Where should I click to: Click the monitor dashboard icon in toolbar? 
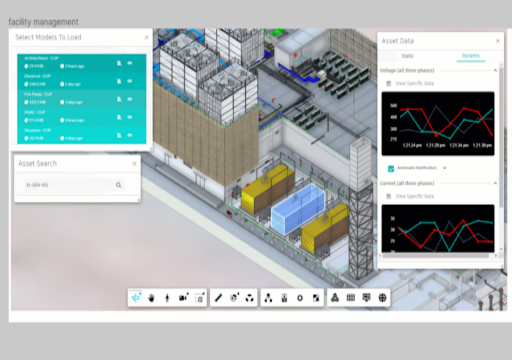point(366,297)
